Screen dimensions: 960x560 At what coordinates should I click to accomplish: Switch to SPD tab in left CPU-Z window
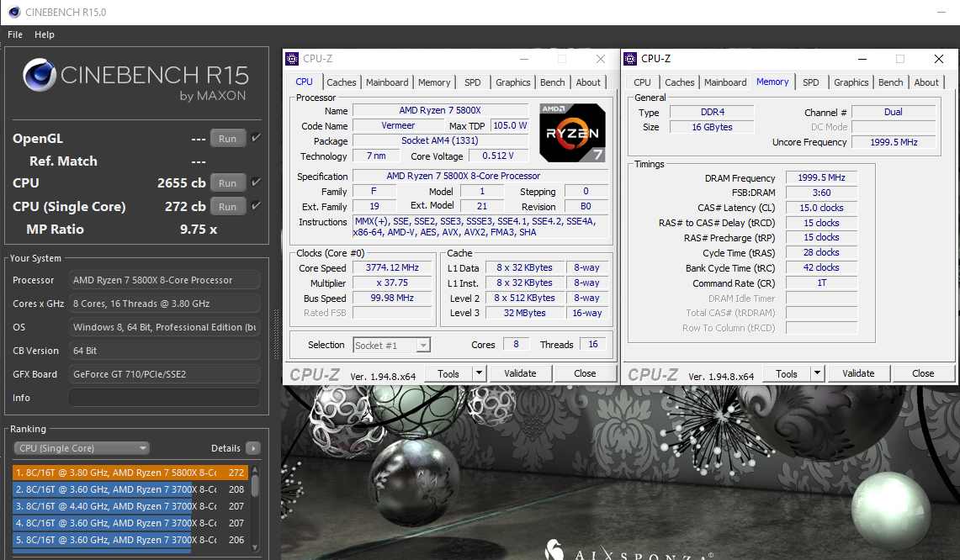(473, 82)
